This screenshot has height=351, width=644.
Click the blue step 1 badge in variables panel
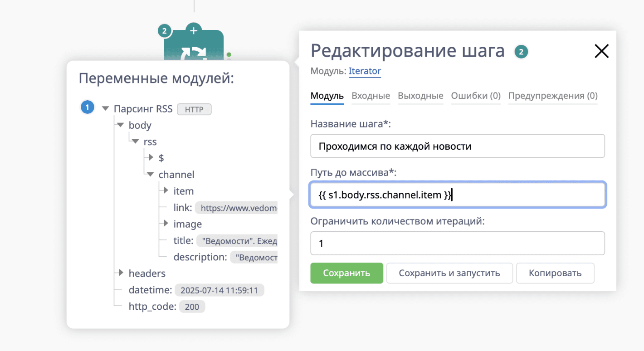tap(87, 107)
